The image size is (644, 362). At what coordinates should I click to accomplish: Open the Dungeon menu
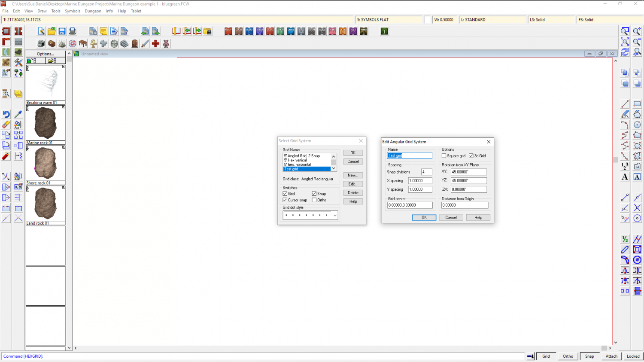click(x=93, y=11)
